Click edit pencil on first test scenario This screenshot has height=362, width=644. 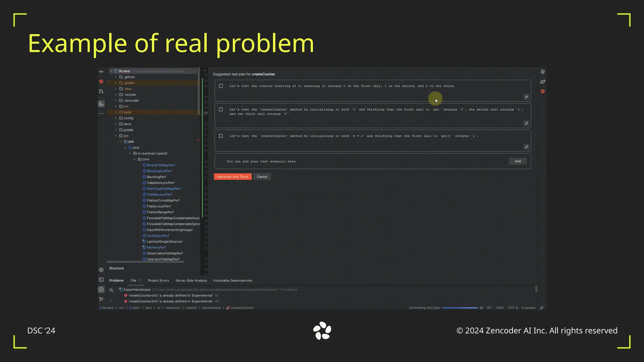(526, 97)
